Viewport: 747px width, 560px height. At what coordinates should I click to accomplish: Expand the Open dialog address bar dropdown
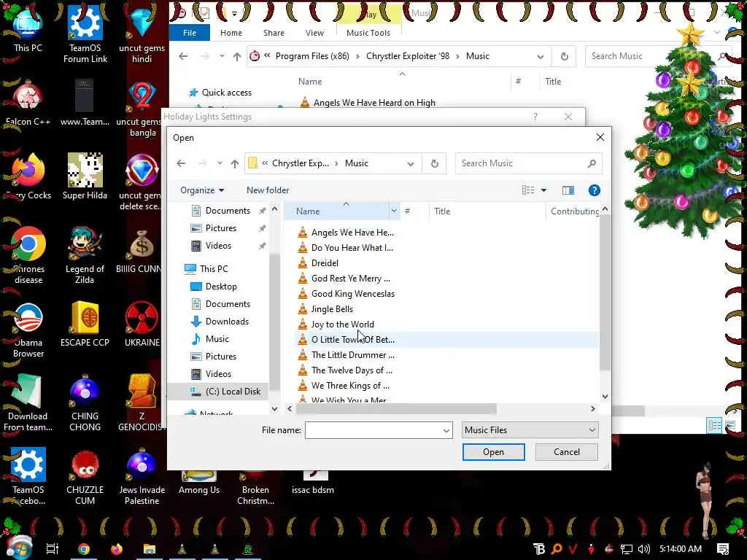410,163
